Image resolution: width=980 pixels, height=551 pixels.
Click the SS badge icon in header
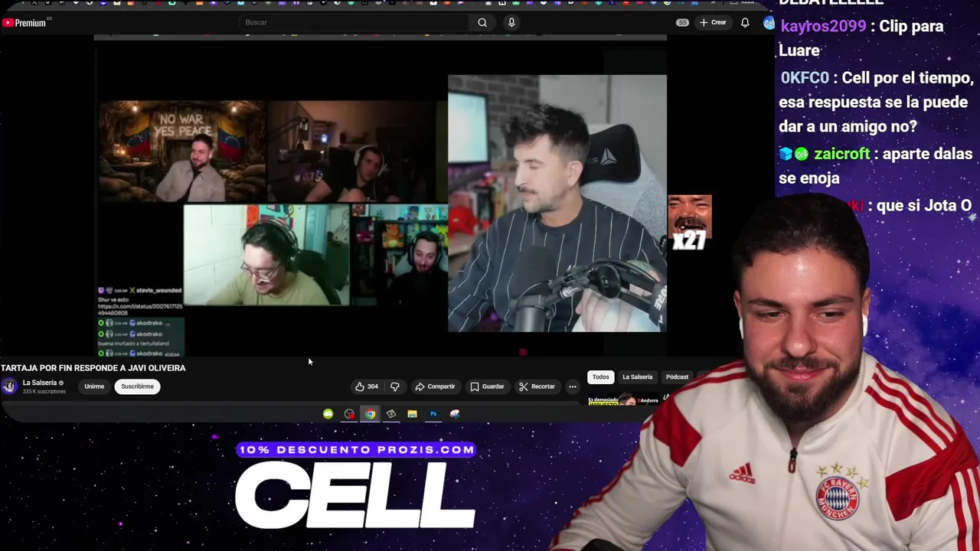[681, 22]
